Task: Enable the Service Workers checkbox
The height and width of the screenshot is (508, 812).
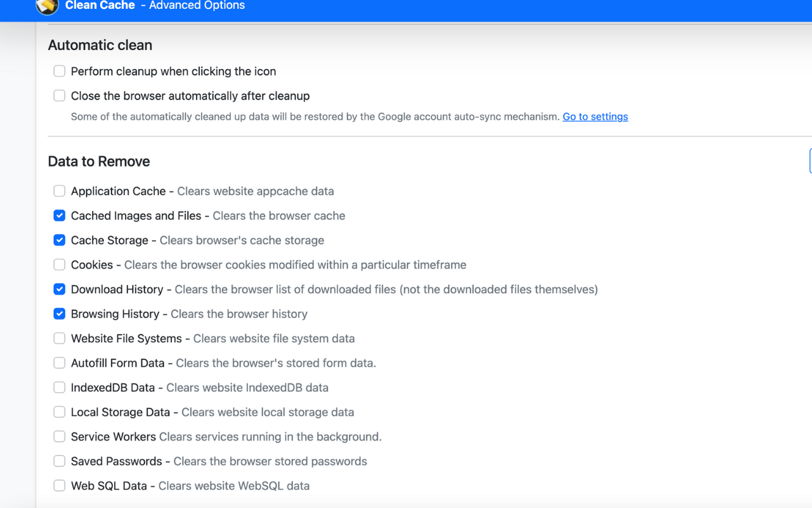Action: tap(60, 437)
